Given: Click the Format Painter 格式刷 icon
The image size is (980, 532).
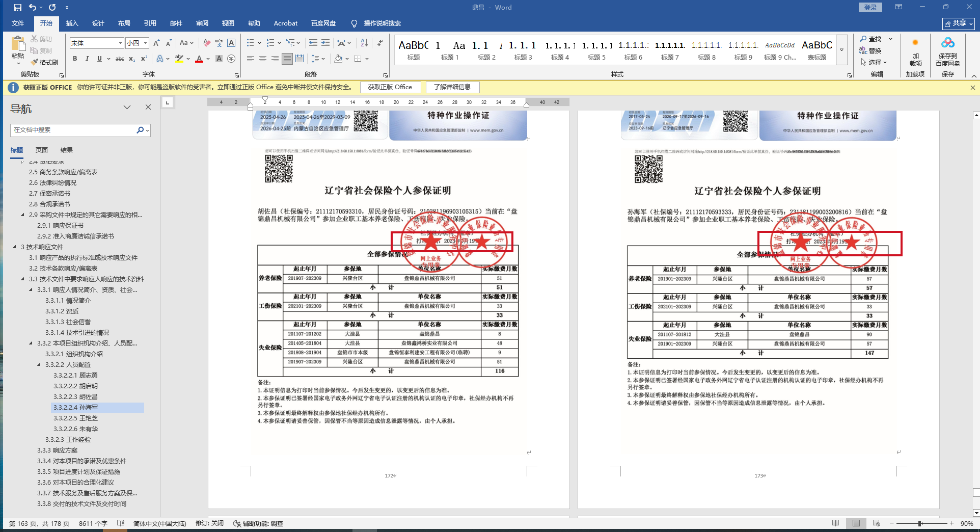Looking at the screenshot, I should [x=44, y=62].
